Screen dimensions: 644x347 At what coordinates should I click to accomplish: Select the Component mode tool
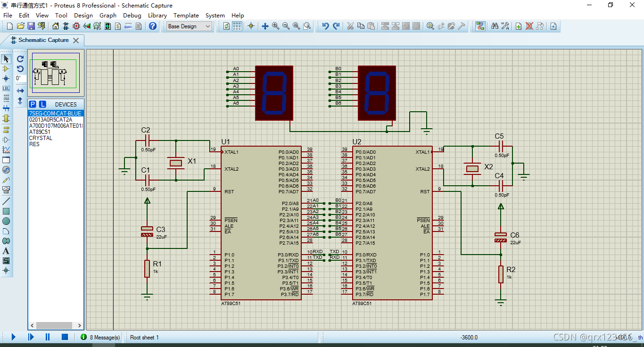[6, 69]
